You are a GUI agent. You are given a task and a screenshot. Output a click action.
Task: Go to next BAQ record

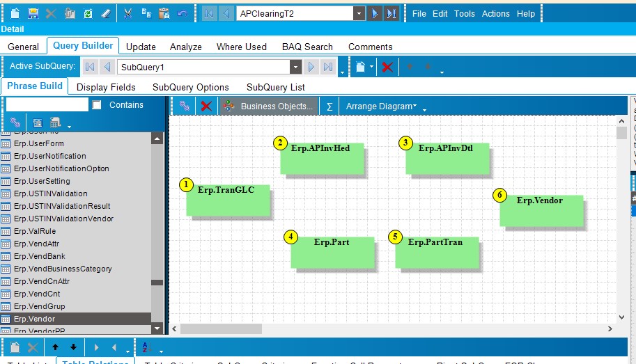374,13
